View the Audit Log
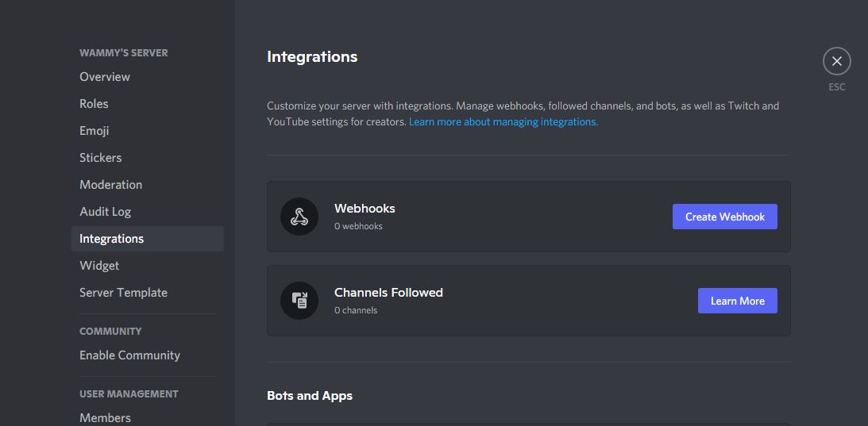The image size is (868, 426). 147,212
